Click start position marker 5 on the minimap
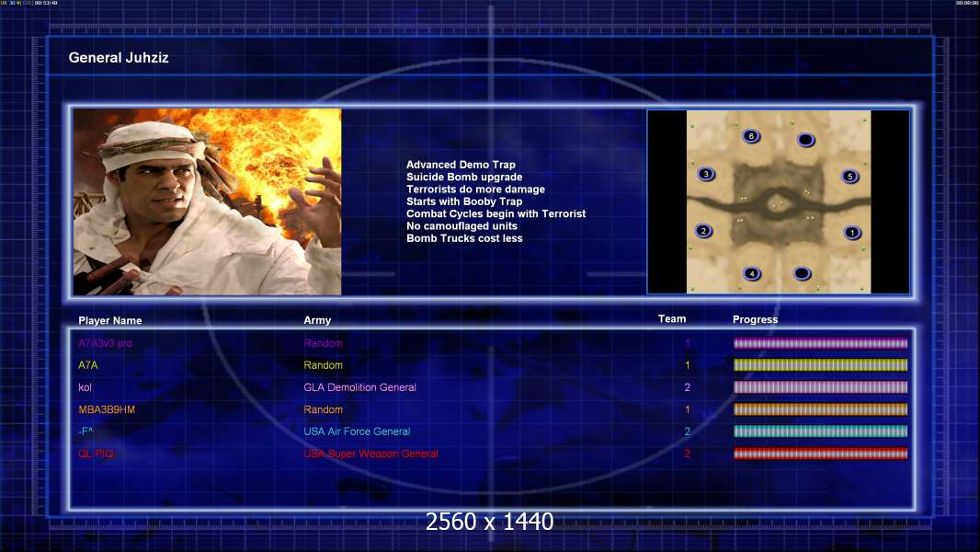 click(x=850, y=177)
